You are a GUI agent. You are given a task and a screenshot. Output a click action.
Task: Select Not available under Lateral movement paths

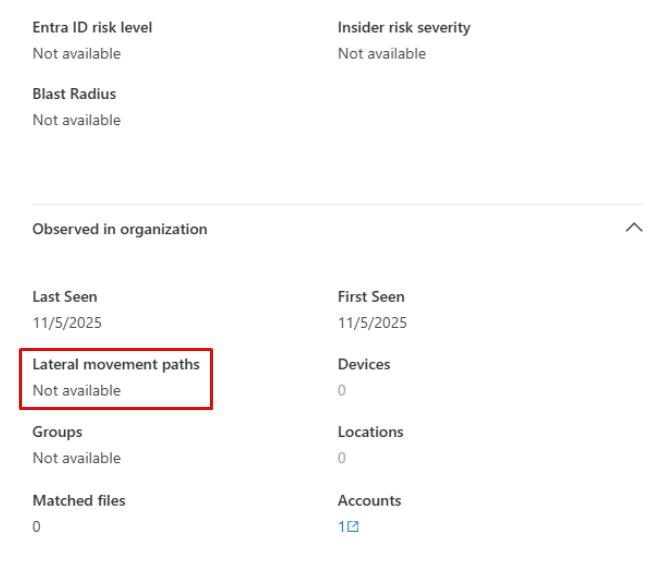pos(76,391)
